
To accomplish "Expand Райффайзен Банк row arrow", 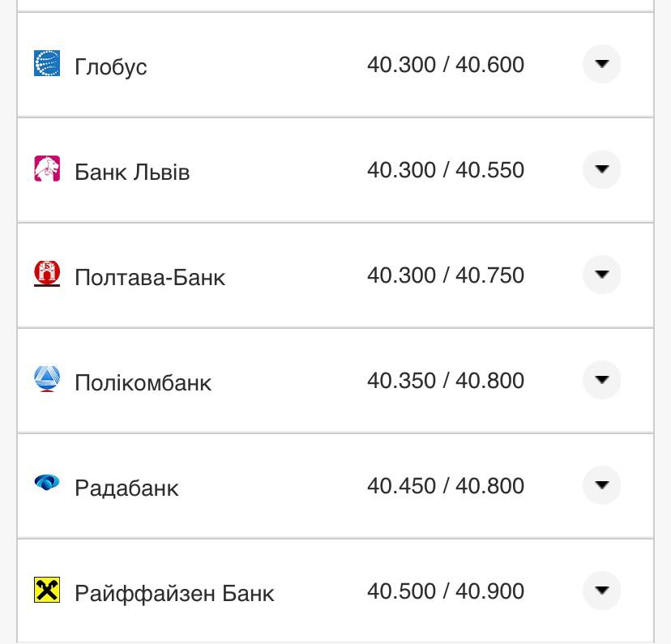I will point(601,591).
